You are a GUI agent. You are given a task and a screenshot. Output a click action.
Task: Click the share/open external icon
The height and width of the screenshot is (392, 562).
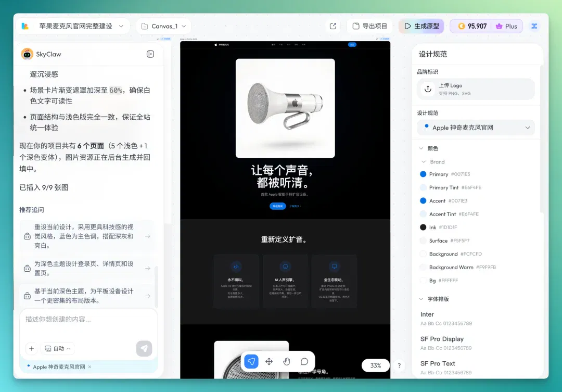pyautogui.click(x=333, y=26)
